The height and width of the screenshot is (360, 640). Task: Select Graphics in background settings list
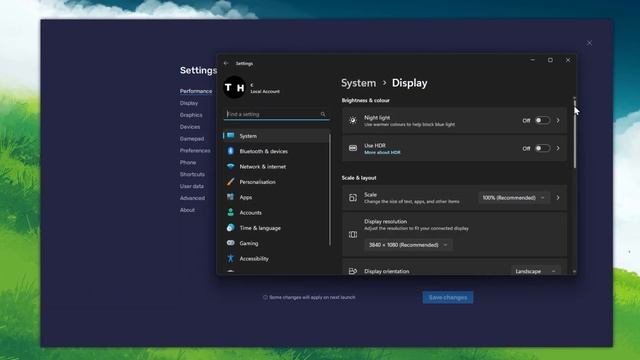[191, 115]
